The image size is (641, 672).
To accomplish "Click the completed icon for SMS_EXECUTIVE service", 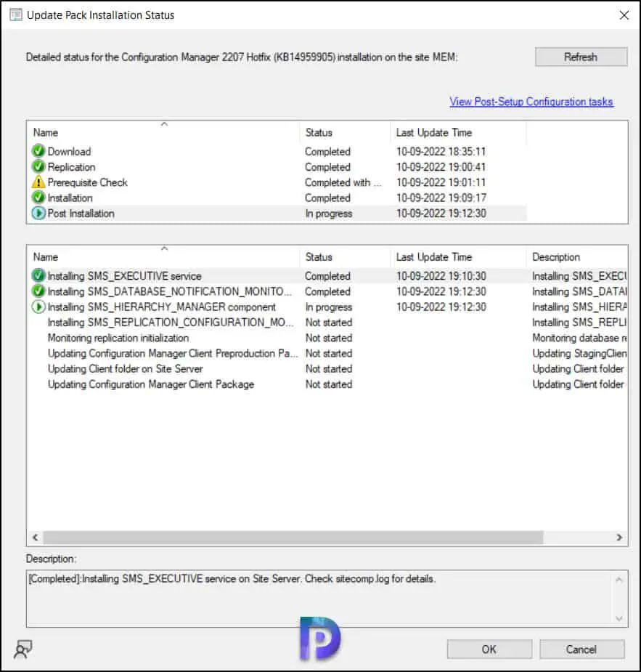I will 38,275.
